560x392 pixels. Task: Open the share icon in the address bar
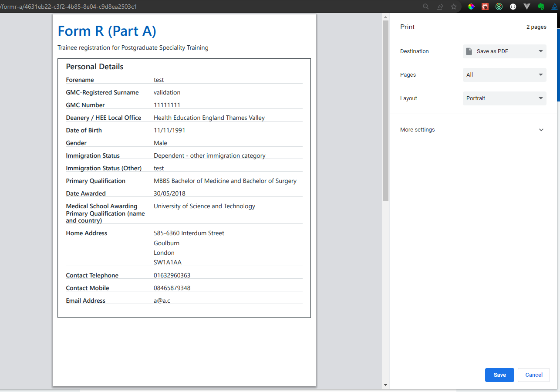(x=440, y=7)
